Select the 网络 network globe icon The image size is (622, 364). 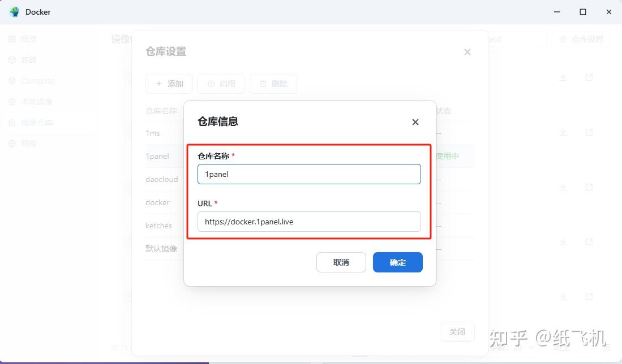point(11,143)
